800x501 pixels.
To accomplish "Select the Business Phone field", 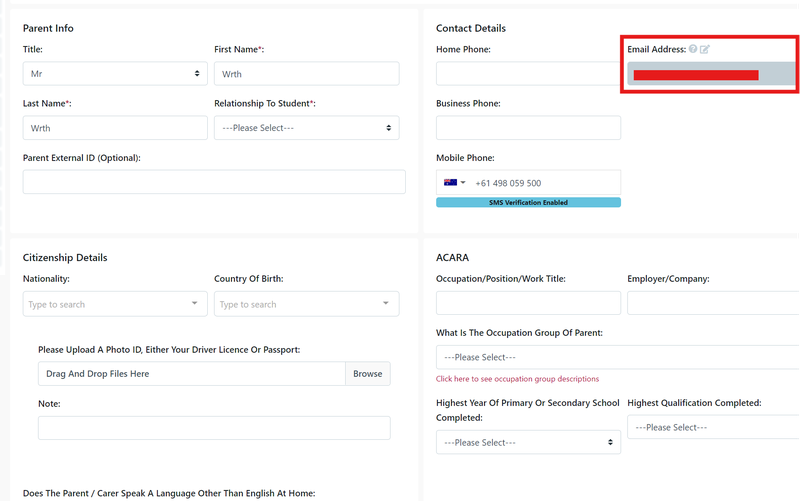I will [528, 128].
